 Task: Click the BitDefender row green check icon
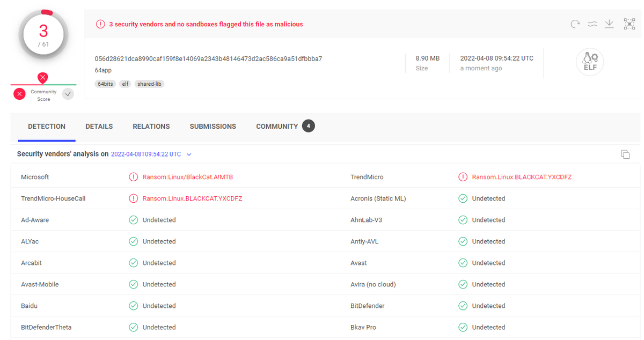(x=463, y=306)
